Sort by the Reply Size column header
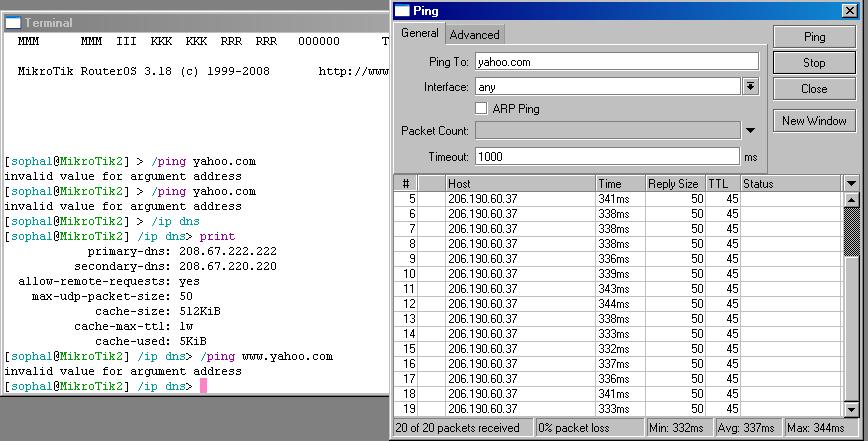Screen dimensions: 868x441 (x=675, y=183)
